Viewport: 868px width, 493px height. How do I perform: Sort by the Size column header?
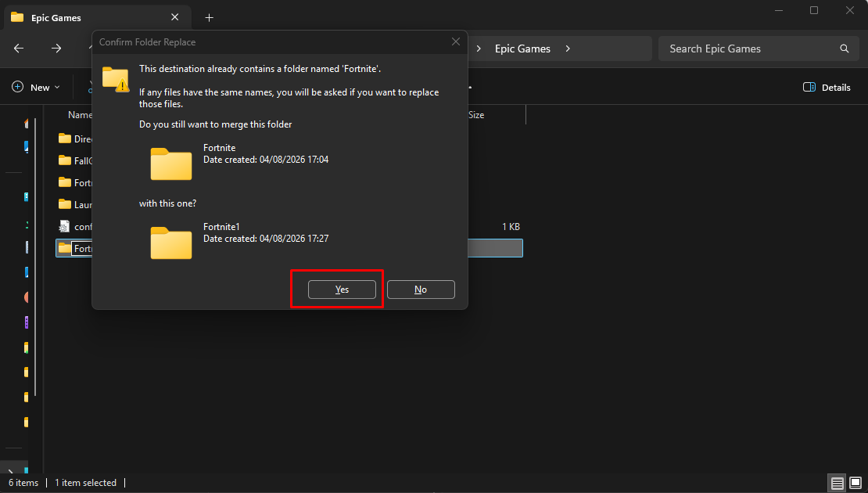(x=476, y=115)
